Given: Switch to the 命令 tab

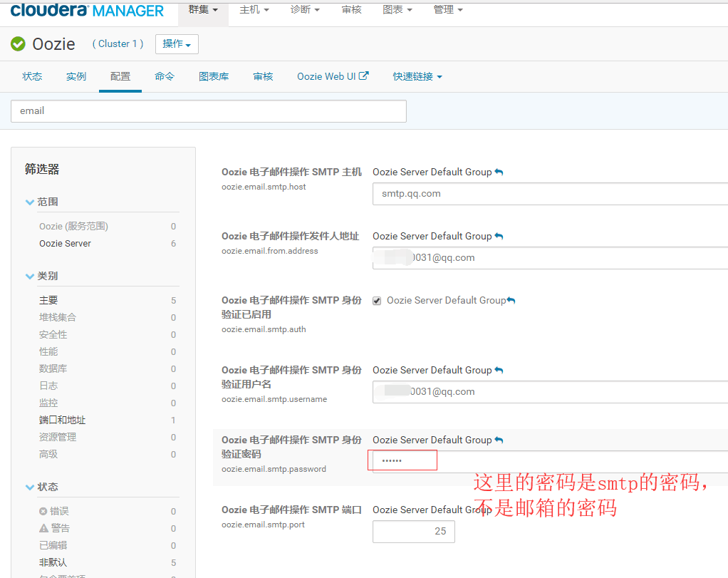Looking at the screenshot, I should pos(165,77).
